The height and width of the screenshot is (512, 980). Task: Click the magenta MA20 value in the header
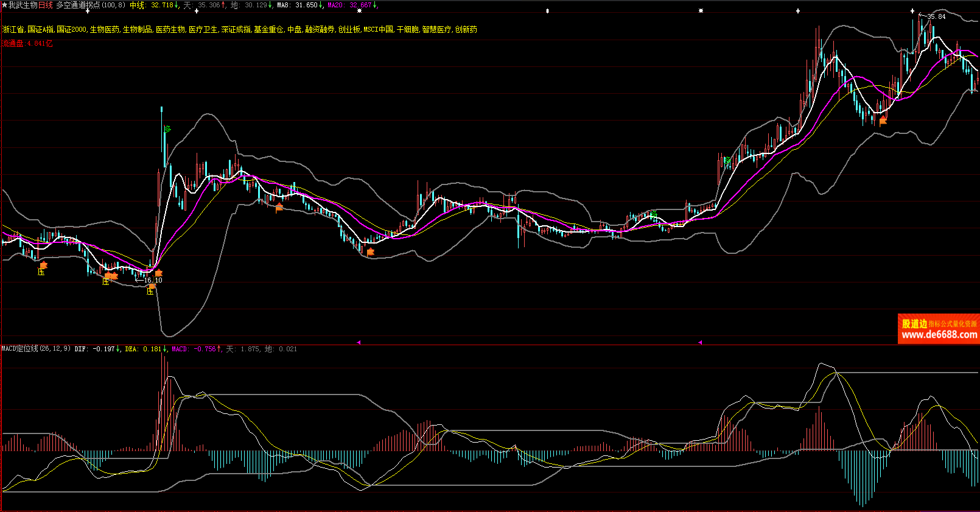click(360, 5)
